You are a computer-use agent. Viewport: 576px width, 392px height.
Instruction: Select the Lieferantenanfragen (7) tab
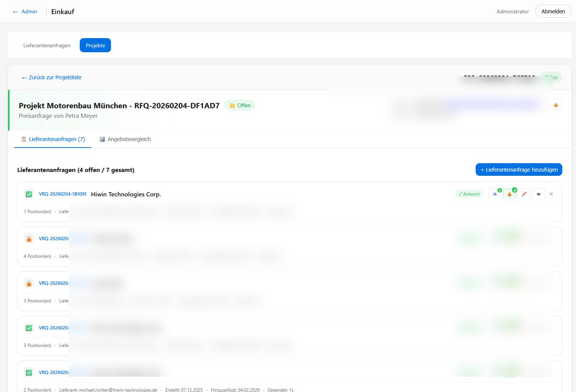[x=53, y=139]
